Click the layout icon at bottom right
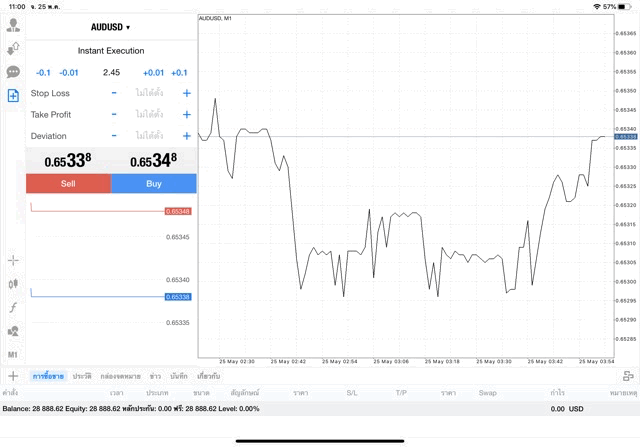 [628, 376]
